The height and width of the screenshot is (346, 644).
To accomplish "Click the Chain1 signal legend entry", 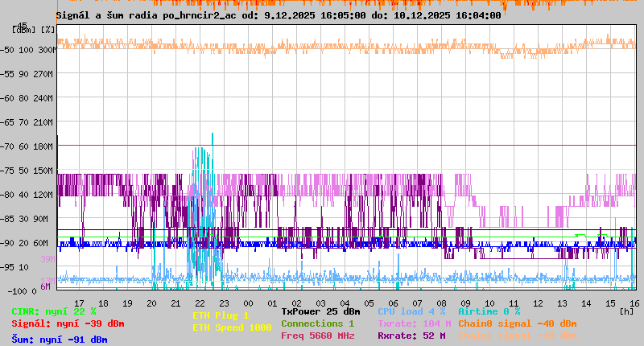I will [x=517, y=336].
